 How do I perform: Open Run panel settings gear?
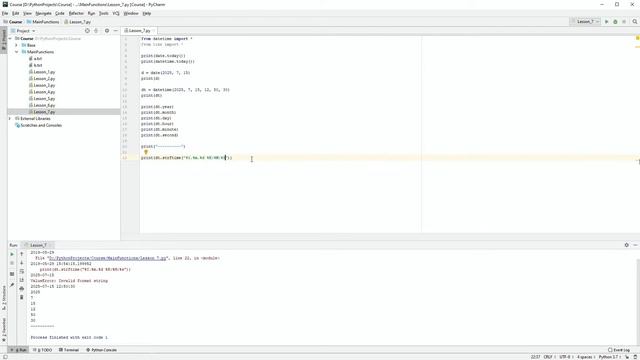pos(627,245)
